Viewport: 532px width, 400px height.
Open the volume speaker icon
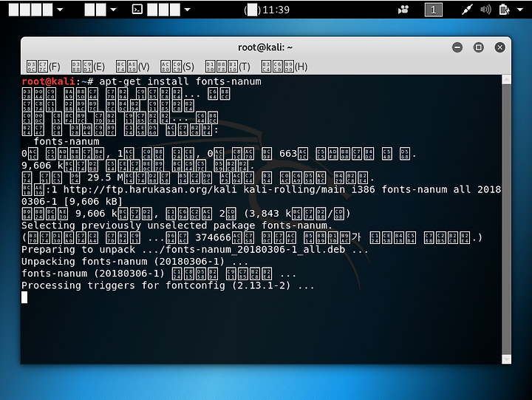pyautogui.click(x=485, y=10)
